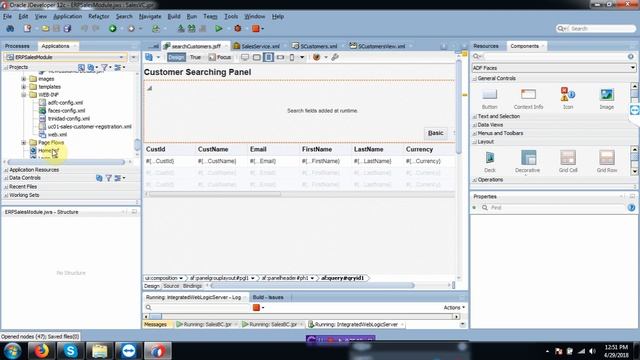This screenshot has width=640, height=360.
Task: Select the Deck layout component
Action: tap(490, 162)
